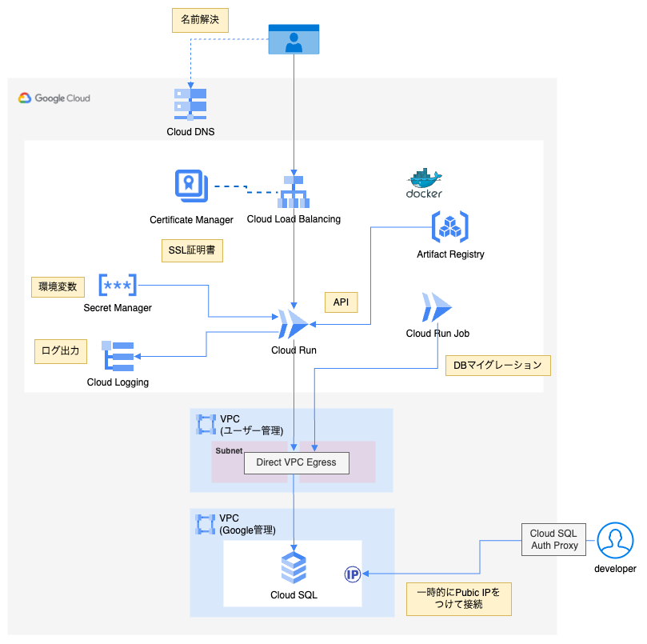This screenshot has height=644, width=647.
Task: Click the Cloud Logging icon
Action: 117,357
